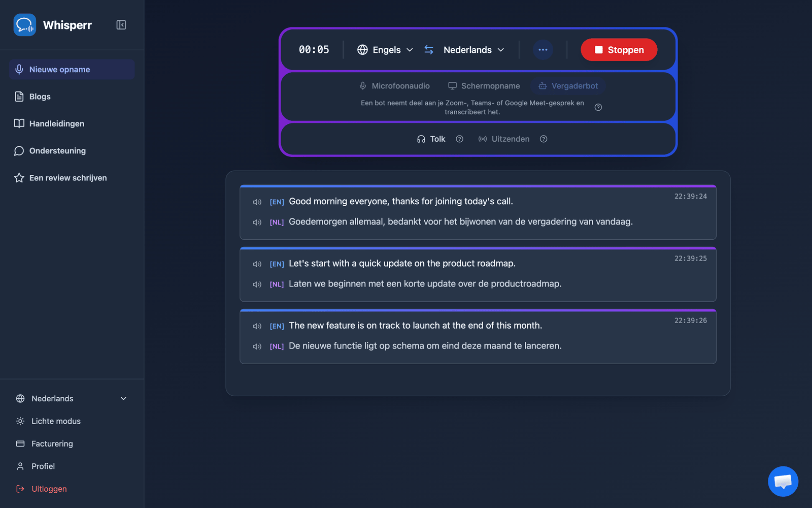Open the Engels source language dropdown

tap(385, 50)
